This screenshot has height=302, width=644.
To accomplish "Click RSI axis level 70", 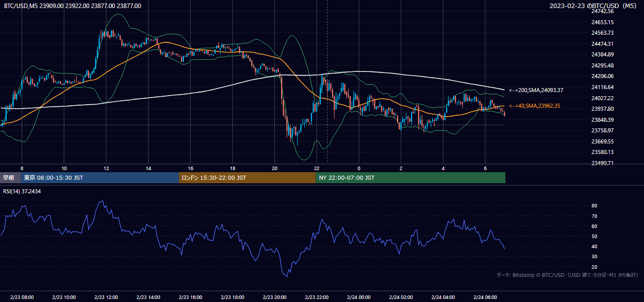I will point(595,216).
